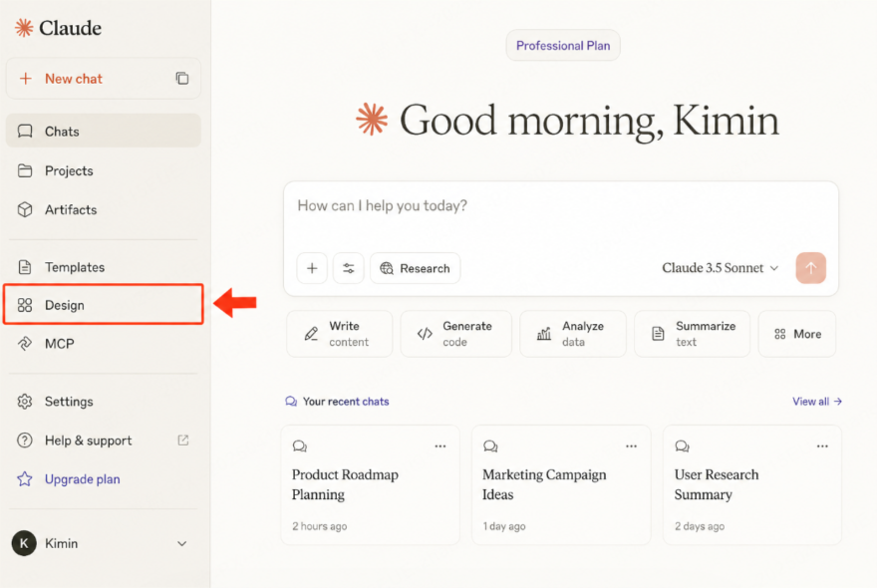The width and height of the screenshot is (877, 588).
Task: Click chat bubble icon on User Research Summary card
Action: (682, 445)
